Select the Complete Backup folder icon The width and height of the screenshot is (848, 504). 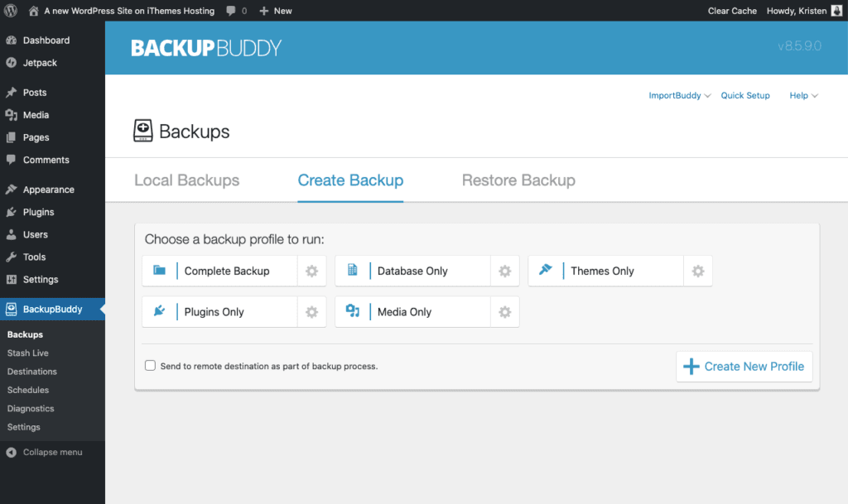pos(158,271)
